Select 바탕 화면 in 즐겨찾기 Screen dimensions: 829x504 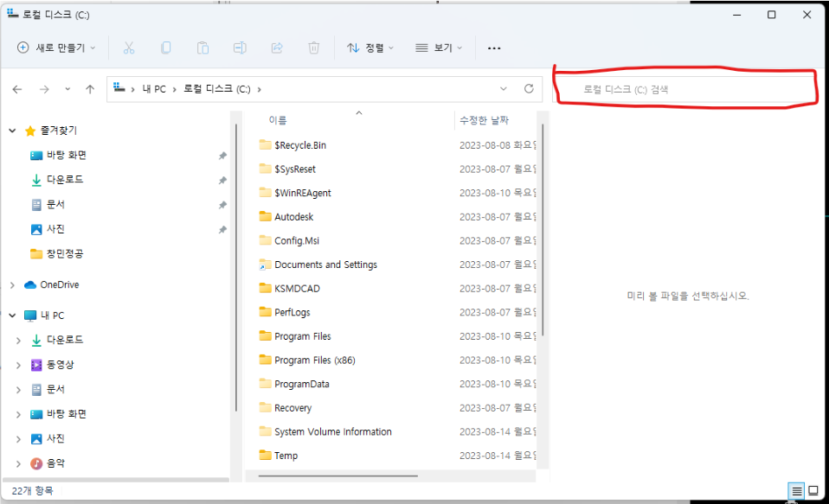tap(58, 156)
